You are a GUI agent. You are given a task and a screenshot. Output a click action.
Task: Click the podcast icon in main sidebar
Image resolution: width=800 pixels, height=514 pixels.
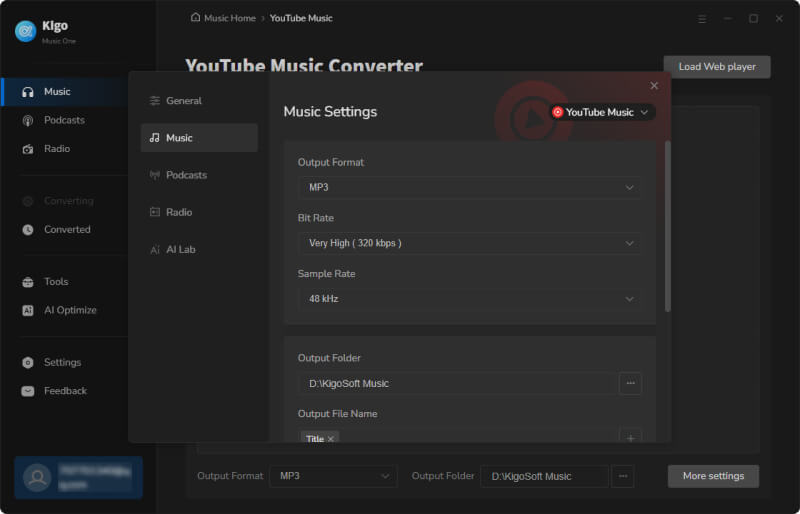[28, 121]
